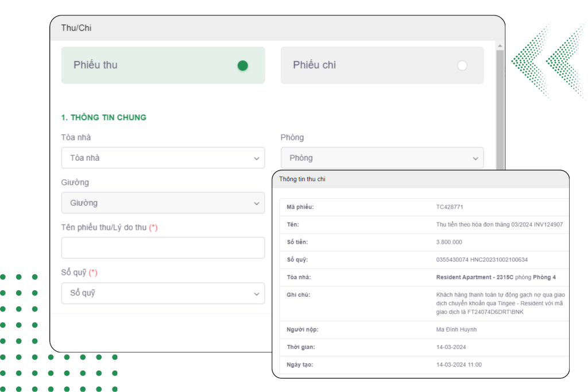Viewport: 588px width, 392px height.
Task: Click the 1. THÔNG TIN CHUNG section heading
Action: pos(104,117)
